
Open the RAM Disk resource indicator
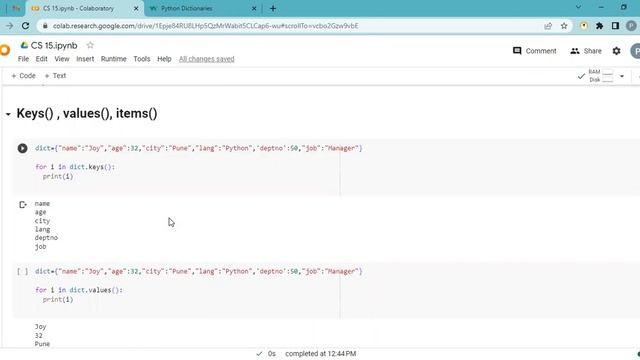pos(601,76)
